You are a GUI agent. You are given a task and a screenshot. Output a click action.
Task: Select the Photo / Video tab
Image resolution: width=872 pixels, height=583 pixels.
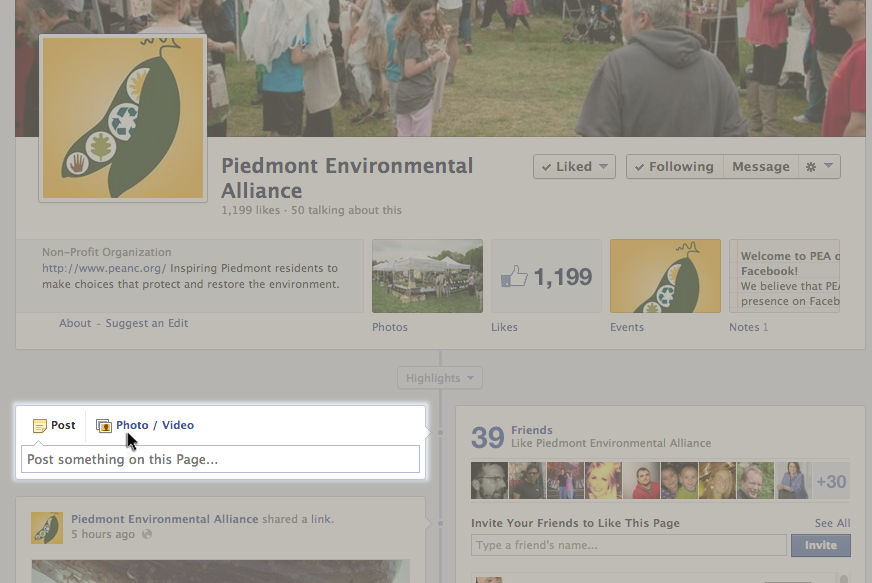145,426
